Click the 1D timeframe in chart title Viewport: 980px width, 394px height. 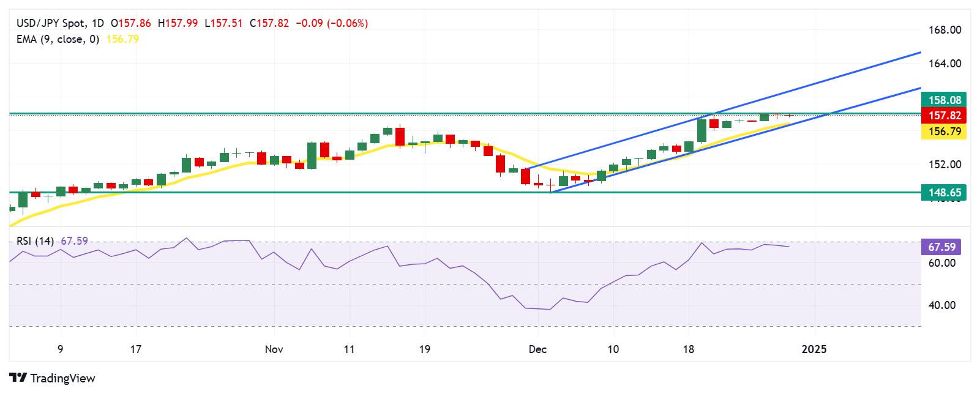point(98,24)
